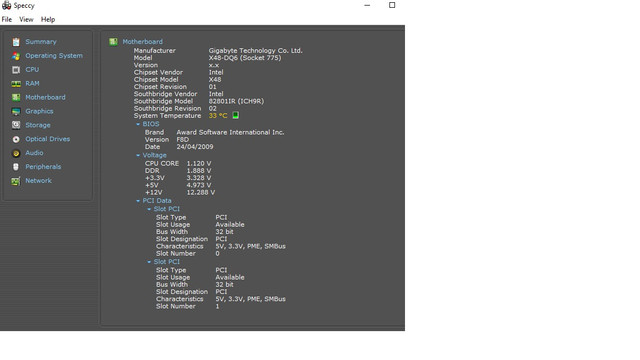This screenshot has width=640, height=360.
Task: Open the Network section
Action: (x=38, y=180)
